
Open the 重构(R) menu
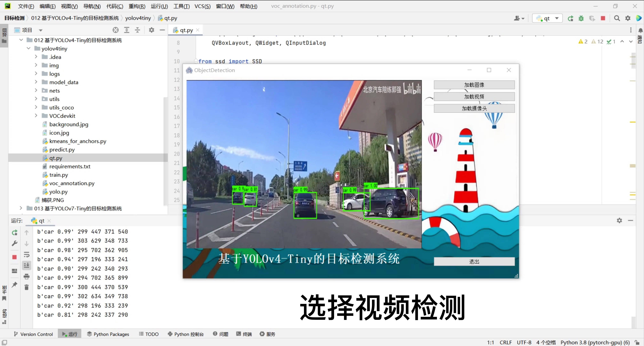tap(137, 6)
